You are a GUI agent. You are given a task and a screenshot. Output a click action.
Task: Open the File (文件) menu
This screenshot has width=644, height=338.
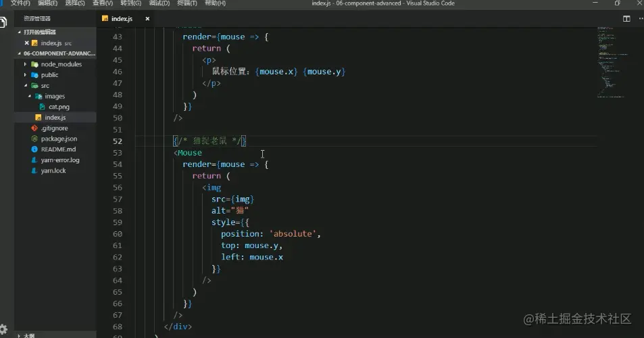pos(20,3)
